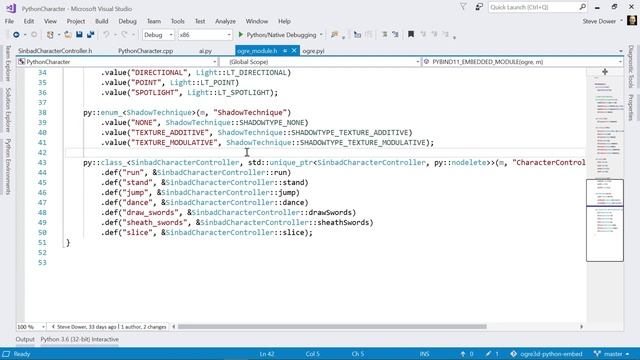Open Python 3.6 (32-bit) Interactive tab
Viewport: 640px width, 360px height.
[80, 339]
